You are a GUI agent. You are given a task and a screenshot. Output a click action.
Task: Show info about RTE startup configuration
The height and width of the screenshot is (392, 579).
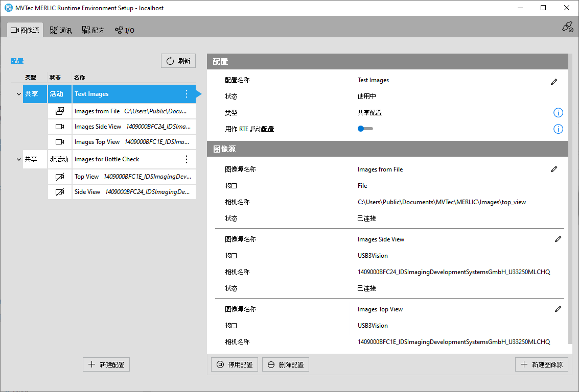click(558, 129)
